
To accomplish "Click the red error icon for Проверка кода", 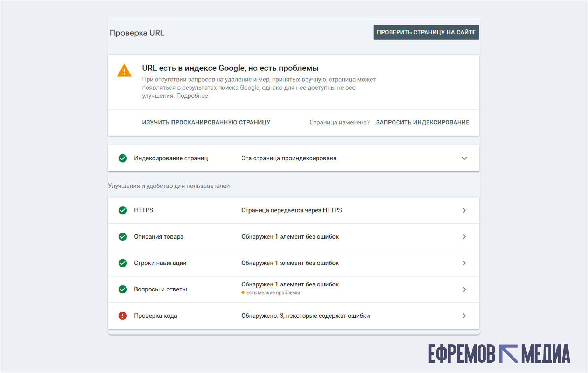I will [122, 316].
